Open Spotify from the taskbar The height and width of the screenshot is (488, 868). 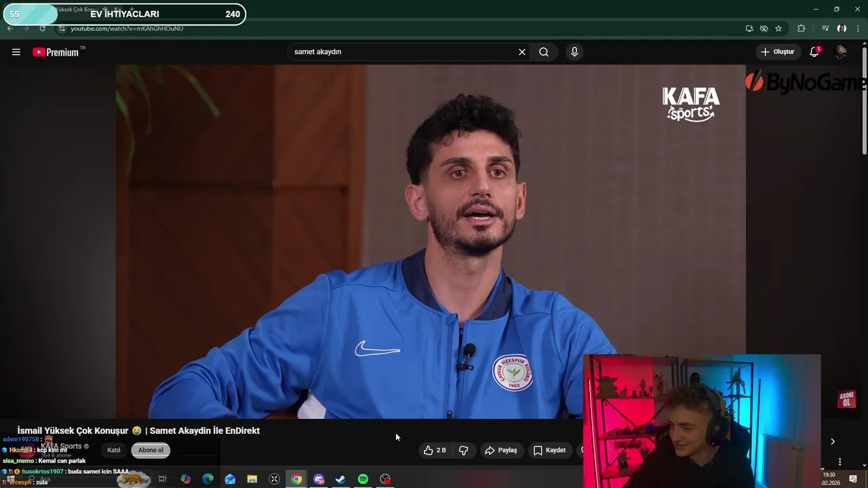coord(363,479)
